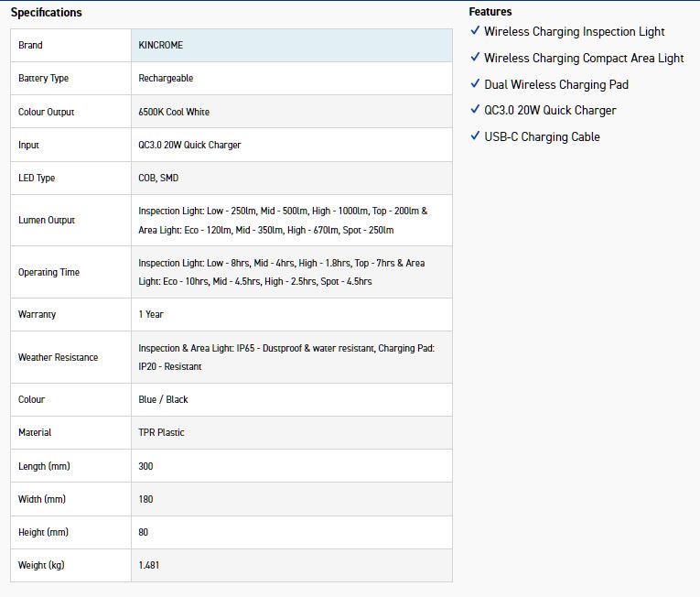The width and height of the screenshot is (700, 597).
Task: Click the Lumen Output row label
Action: click(47, 221)
